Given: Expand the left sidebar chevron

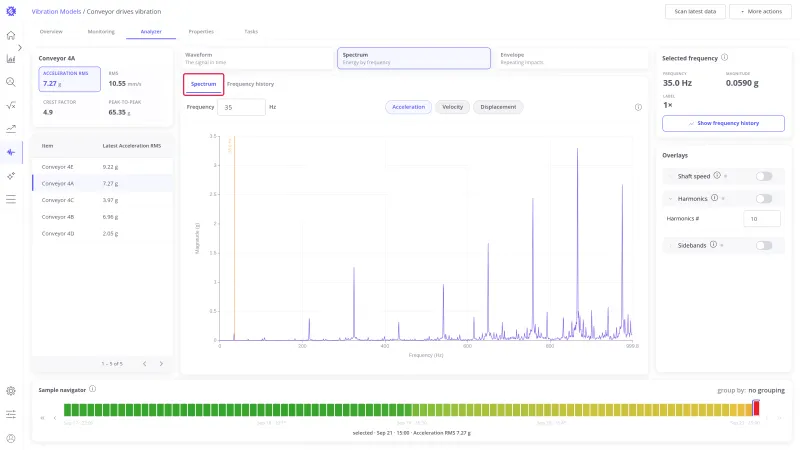Looking at the screenshot, I should (20, 47).
